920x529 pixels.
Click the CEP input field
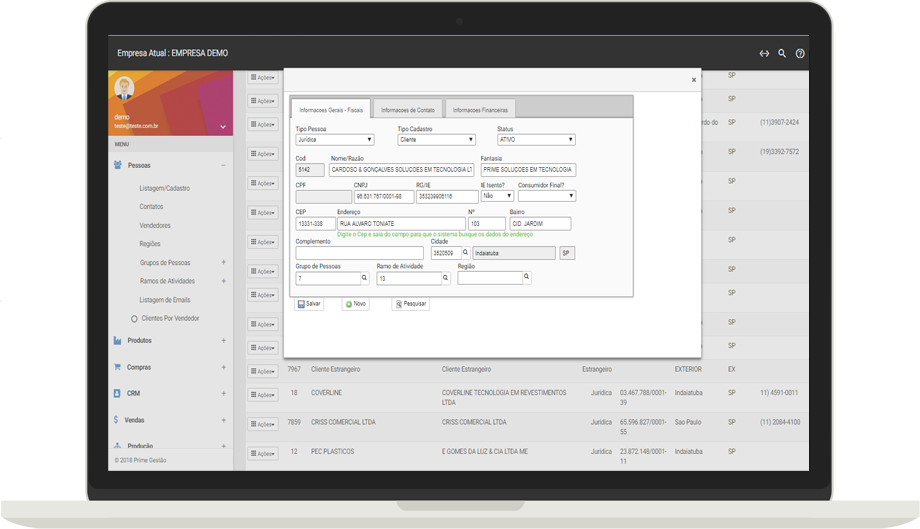click(x=315, y=224)
